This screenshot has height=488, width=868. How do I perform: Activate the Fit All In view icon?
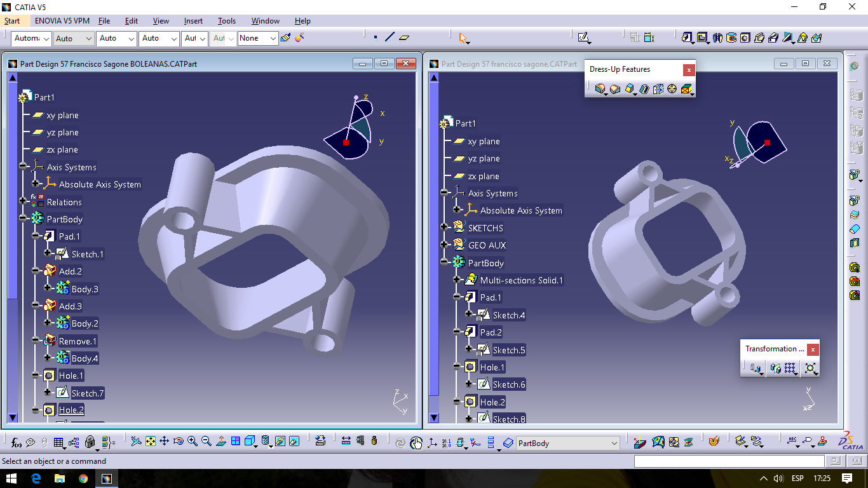(150, 441)
